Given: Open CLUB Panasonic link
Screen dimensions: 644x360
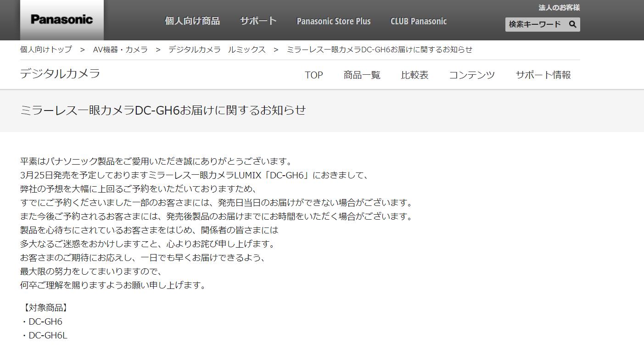Looking at the screenshot, I should click(x=418, y=21).
